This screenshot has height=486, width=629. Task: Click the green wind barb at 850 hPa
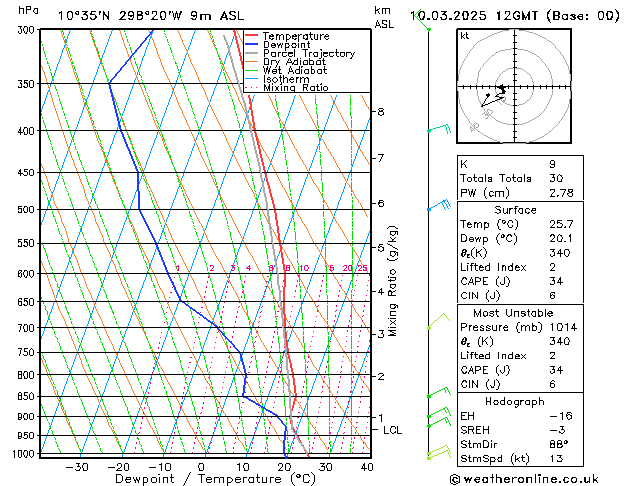point(439,392)
